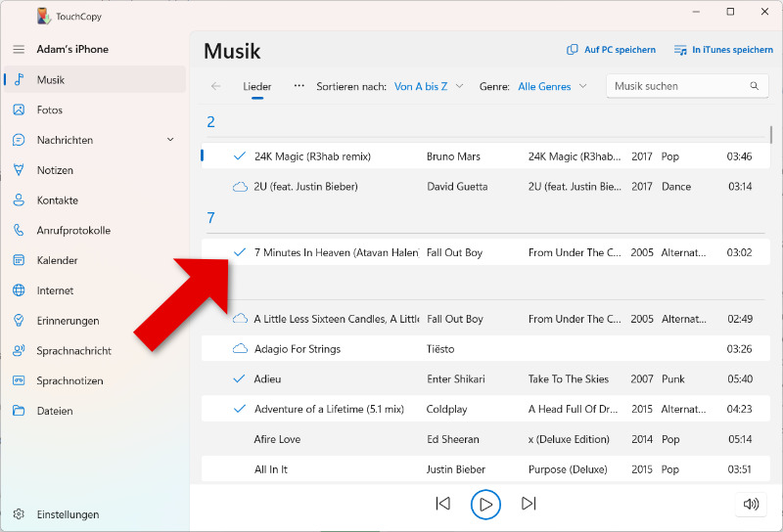Click the Fotos picture icon
This screenshot has width=783, height=532.
point(19,110)
